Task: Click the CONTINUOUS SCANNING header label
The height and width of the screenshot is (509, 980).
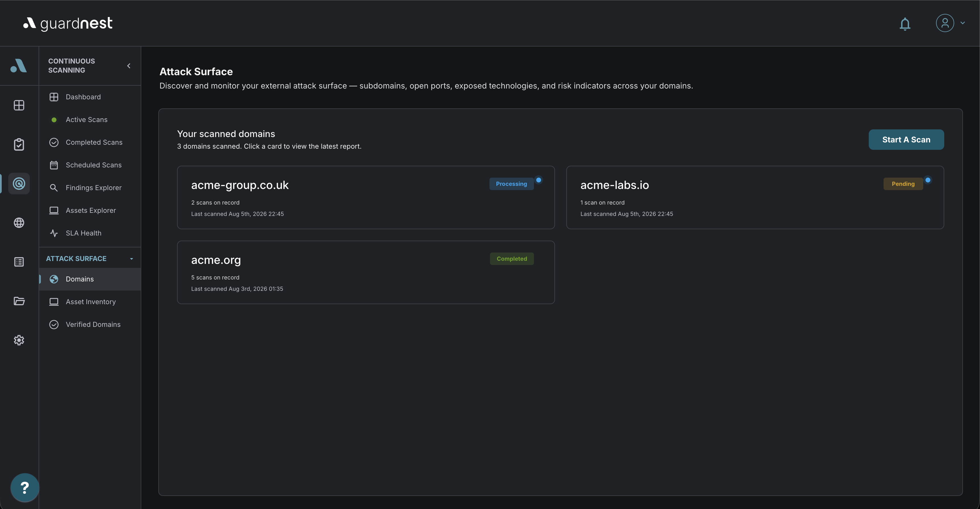Action: pyautogui.click(x=71, y=66)
